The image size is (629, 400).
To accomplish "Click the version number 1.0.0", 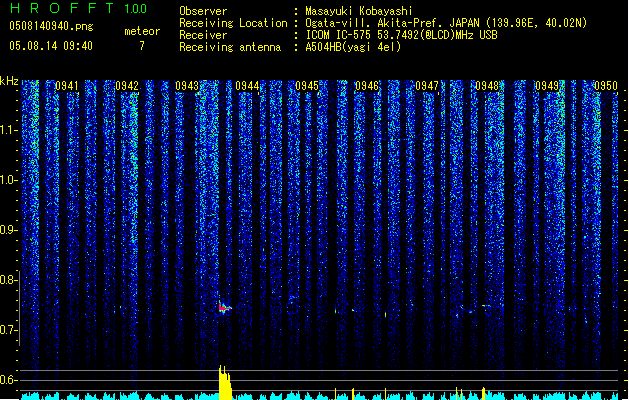I will tap(136, 9).
